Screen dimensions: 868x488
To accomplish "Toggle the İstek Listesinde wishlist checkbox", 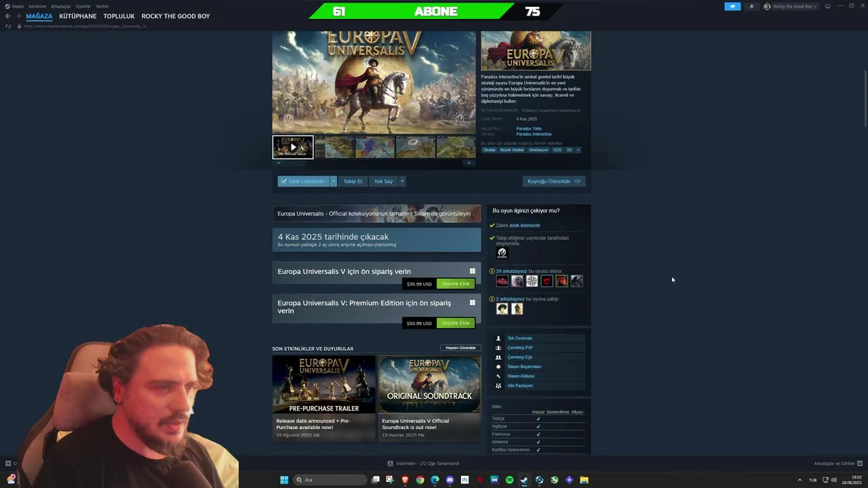I will pos(303,181).
